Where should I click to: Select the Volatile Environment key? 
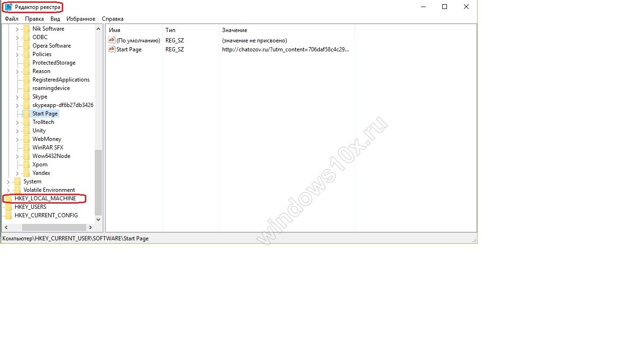tap(49, 190)
